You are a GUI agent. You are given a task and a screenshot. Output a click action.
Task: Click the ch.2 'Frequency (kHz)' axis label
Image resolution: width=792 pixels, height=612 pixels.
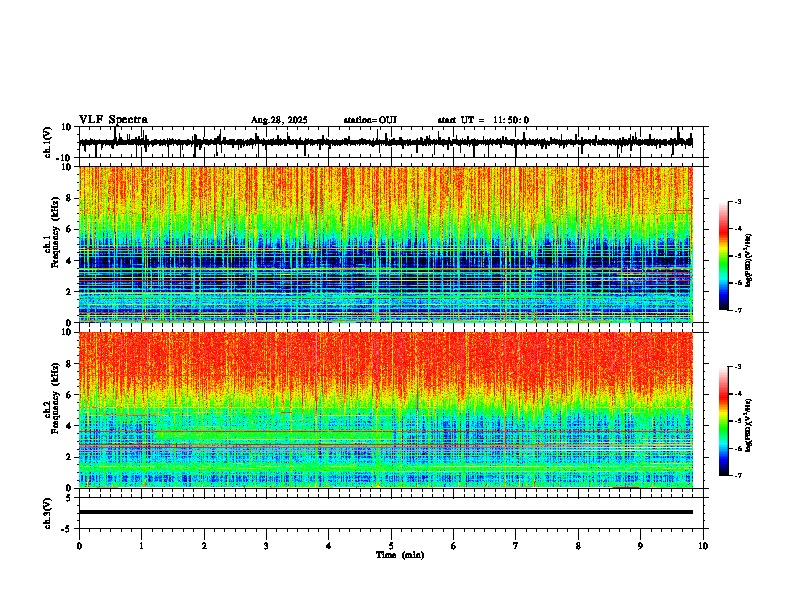tap(55, 398)
